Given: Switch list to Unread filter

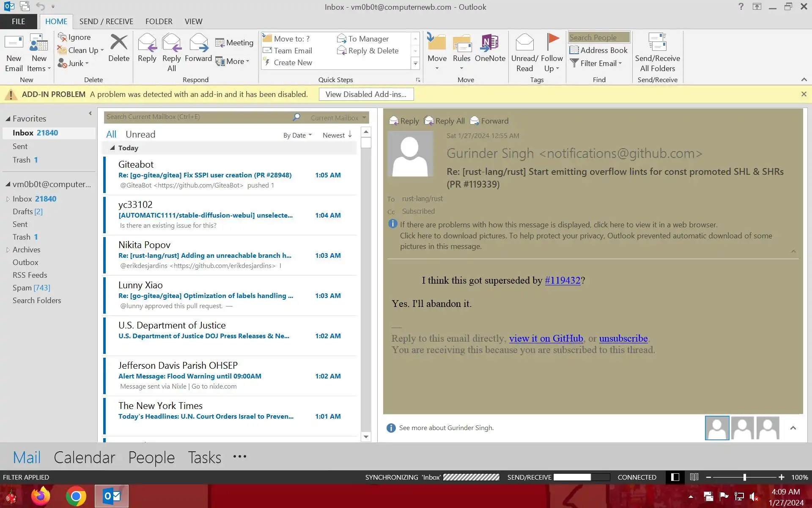Looking at the screenshot, I should pos(140,135).
